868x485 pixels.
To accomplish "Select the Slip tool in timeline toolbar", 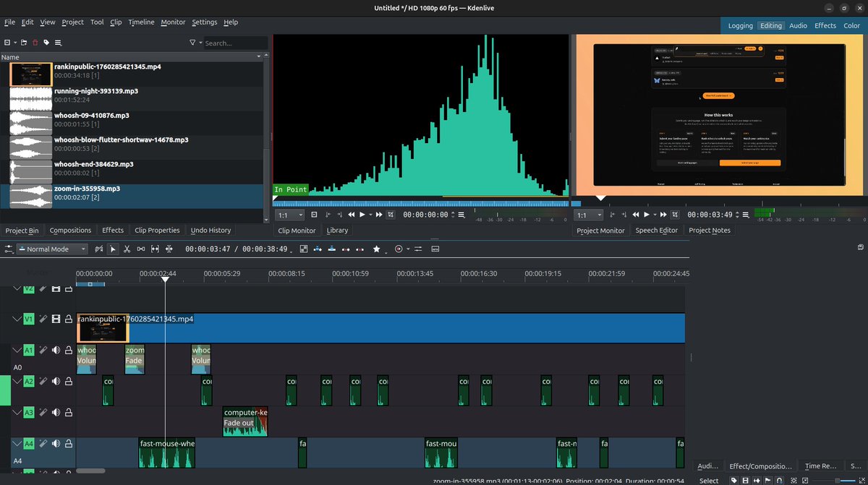I will [x=155, y=249].
